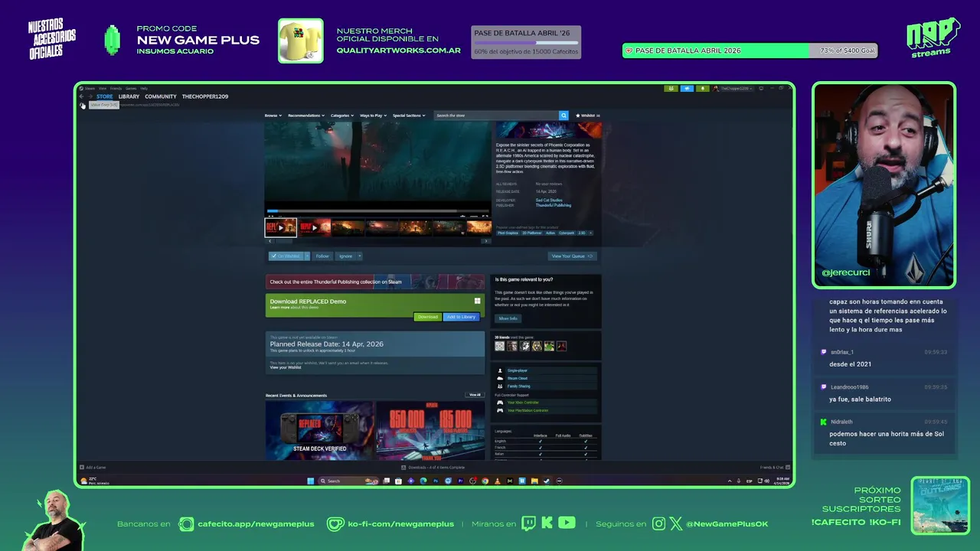Toggle the On Wishlist checkbox button

coord(286,256)
